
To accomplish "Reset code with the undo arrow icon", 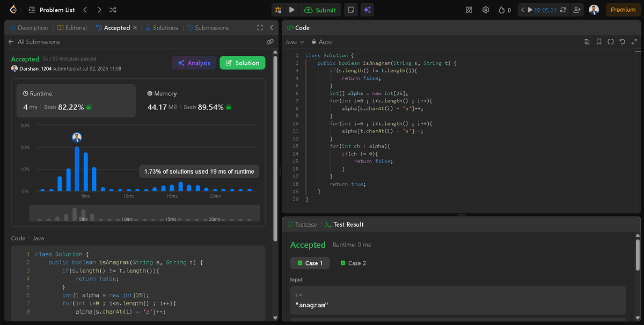I will [623, 42].
